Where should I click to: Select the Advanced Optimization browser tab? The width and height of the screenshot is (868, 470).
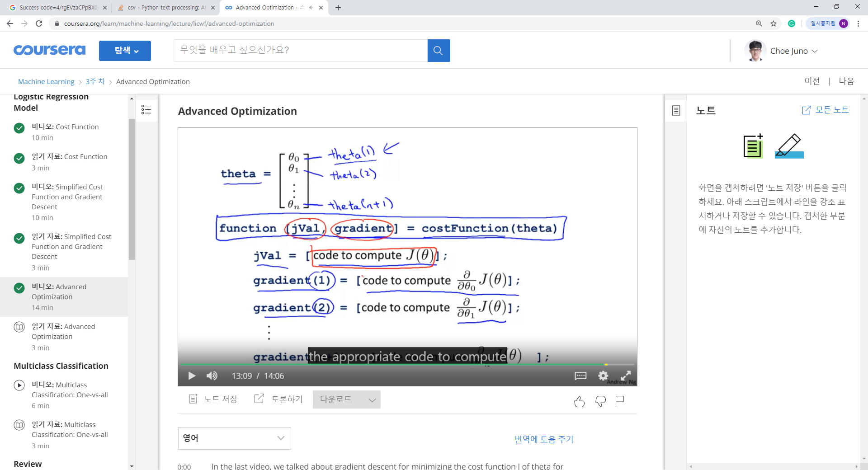click(274, 8)
